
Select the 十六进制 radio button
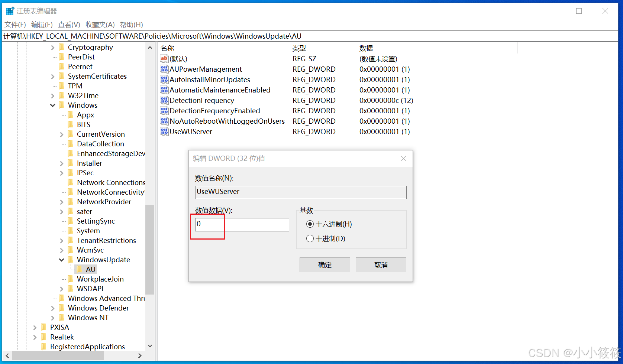tap(310, 224)
